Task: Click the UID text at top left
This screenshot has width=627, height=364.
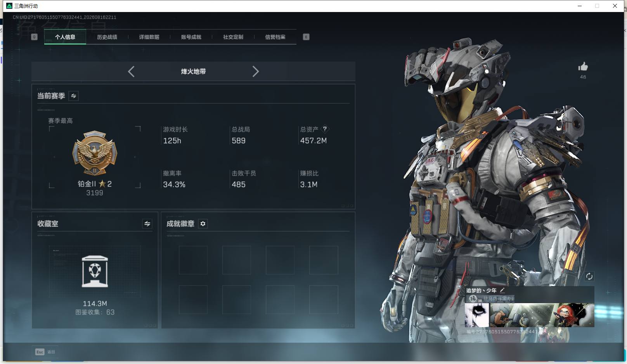Action: click(x=64, y=17)
